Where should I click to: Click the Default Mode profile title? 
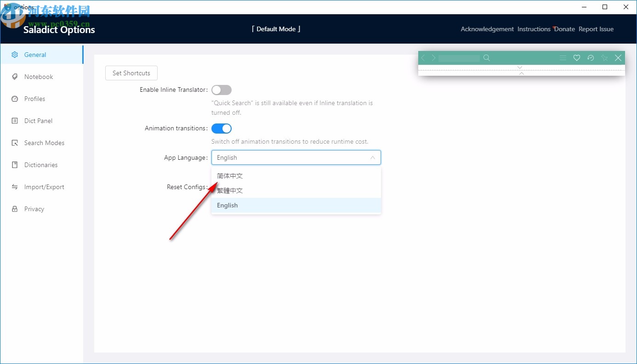[x=276, y=29]
